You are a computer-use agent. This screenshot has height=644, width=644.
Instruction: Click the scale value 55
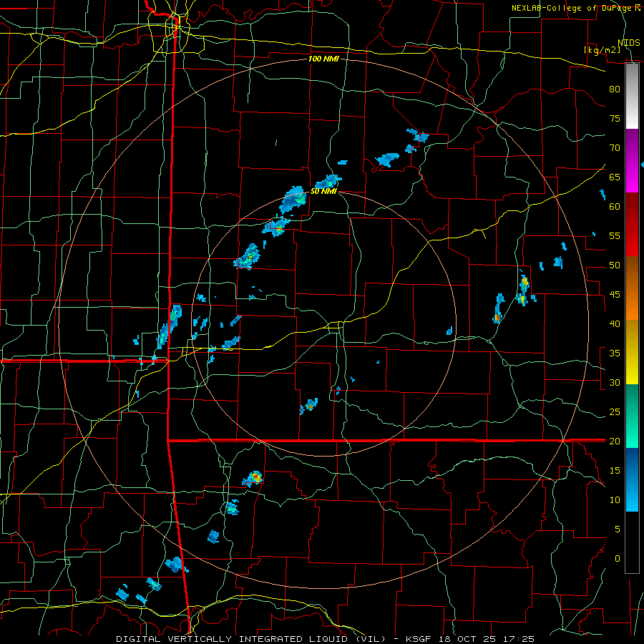(615, 235)
